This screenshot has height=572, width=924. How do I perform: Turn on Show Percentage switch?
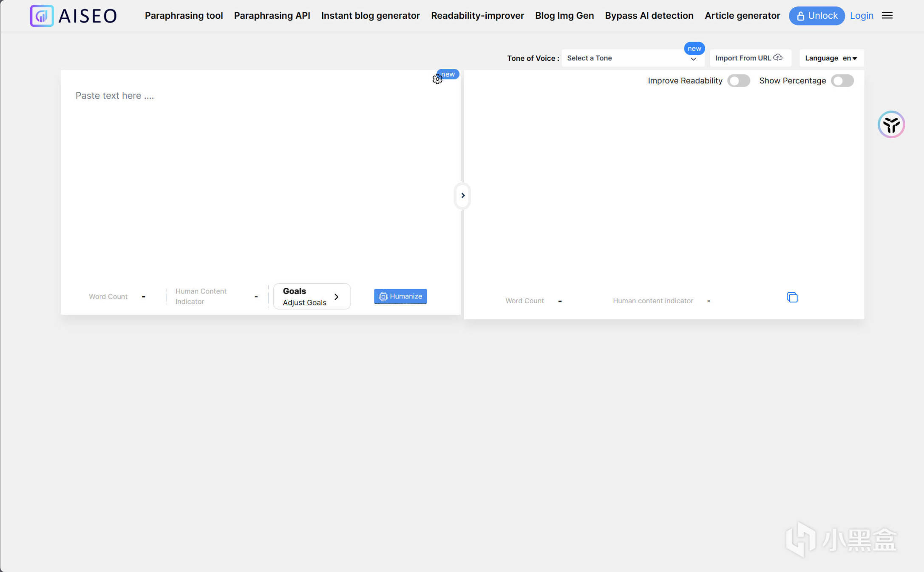(842, 81)
